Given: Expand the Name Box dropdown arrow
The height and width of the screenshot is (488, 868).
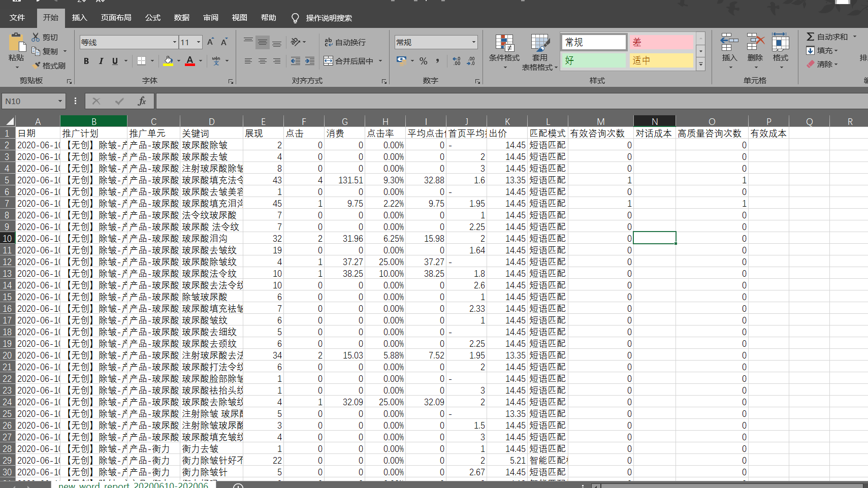Looking at the screenshot, I should 60,101.
